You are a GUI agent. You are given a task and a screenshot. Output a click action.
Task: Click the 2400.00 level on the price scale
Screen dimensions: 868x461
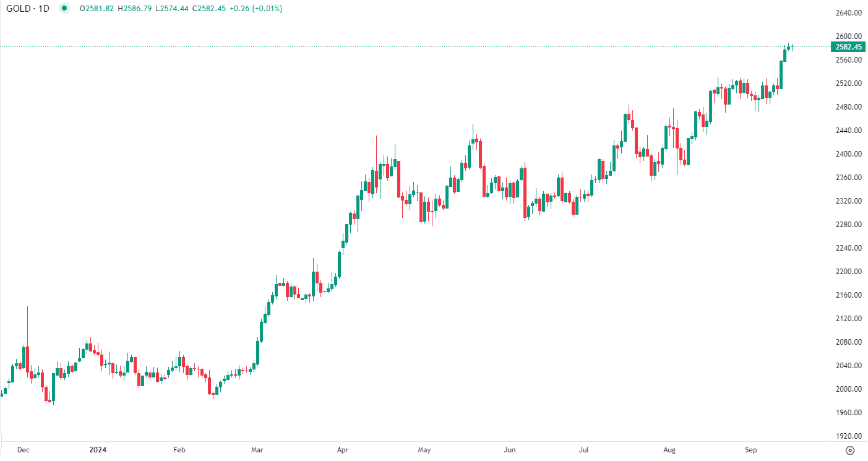tap(848, 154)
